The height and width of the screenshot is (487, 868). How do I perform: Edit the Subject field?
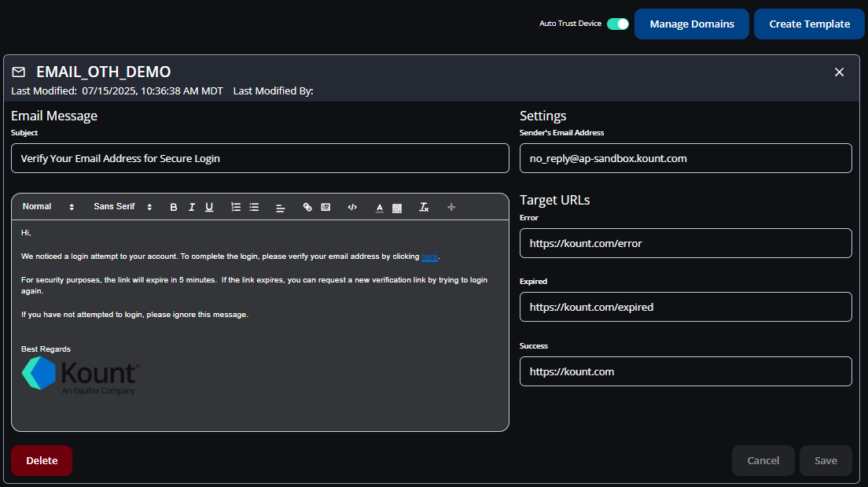(x=260, y=158)
